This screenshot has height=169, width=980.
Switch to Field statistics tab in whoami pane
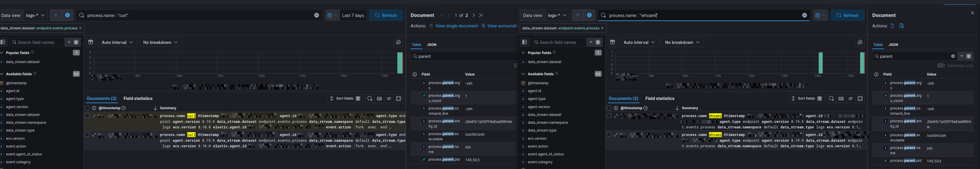[x=659, y=99]
